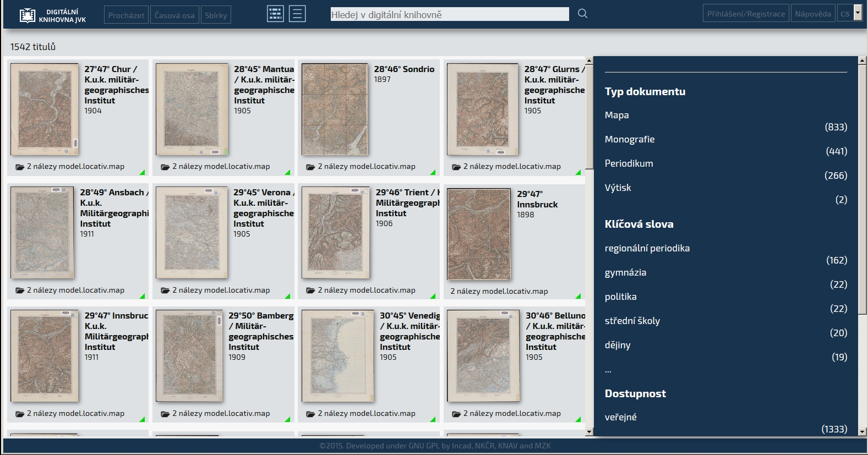Click '2 nálezy model.locativ.map' on Innsbruck 1898 card
This screenshot has height=455, width=868.
[x=499, y=292]
